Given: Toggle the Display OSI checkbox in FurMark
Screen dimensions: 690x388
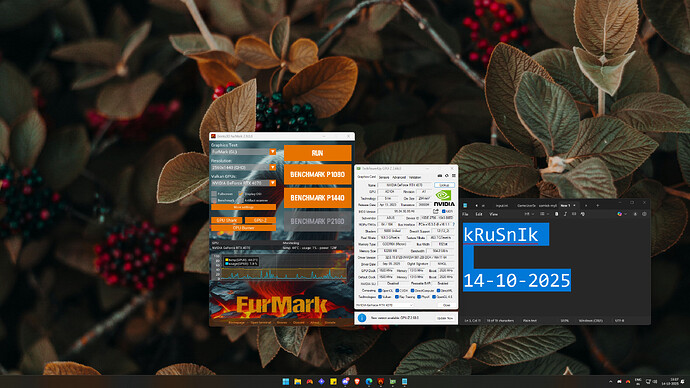Looking at the screenshot, I should tap(241, 194).
